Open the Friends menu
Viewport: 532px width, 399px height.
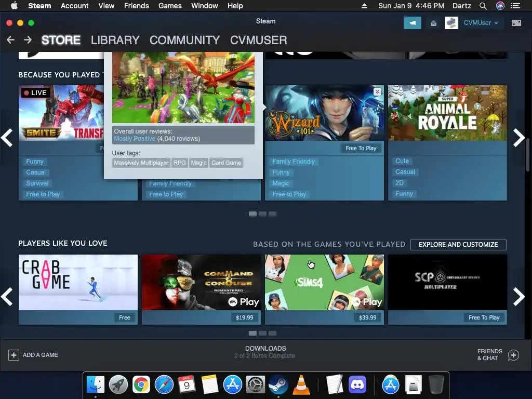click(x=137, y=6)
